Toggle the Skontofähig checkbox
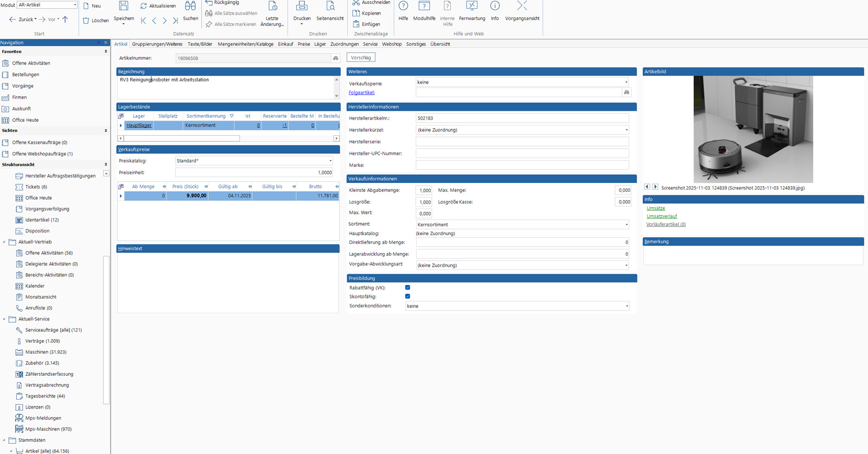This screenshot has width=868, height=454. [407, 297]
